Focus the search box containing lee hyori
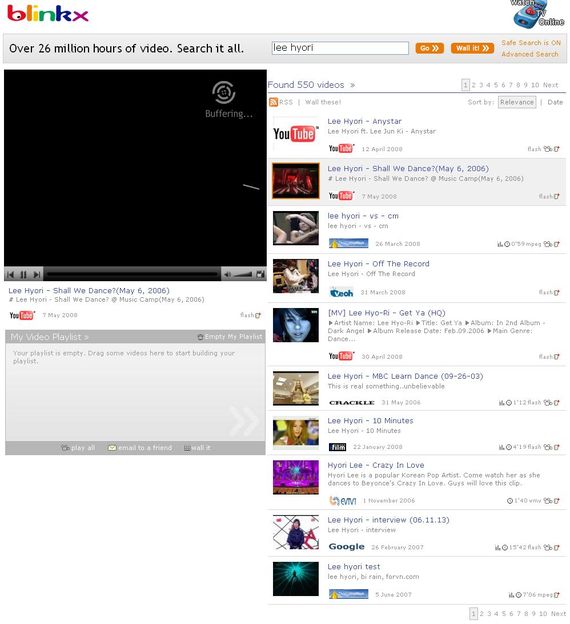 coord(340,48)
